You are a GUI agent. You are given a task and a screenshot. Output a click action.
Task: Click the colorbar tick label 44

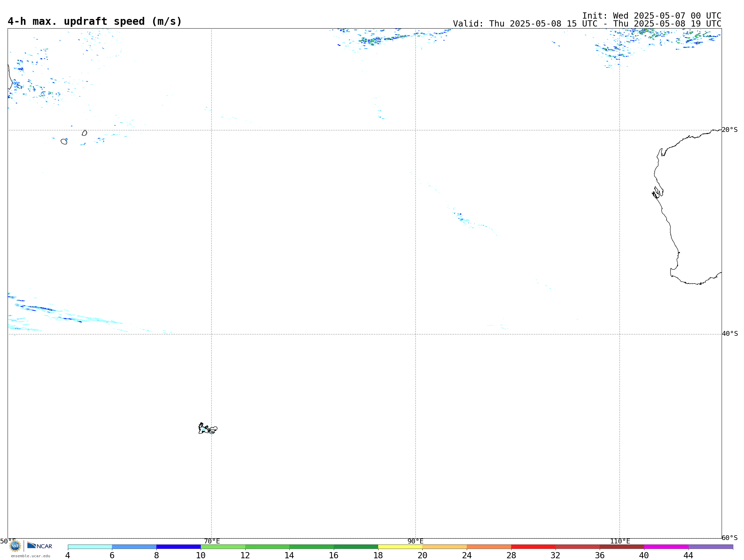click(x=688, y=556)
